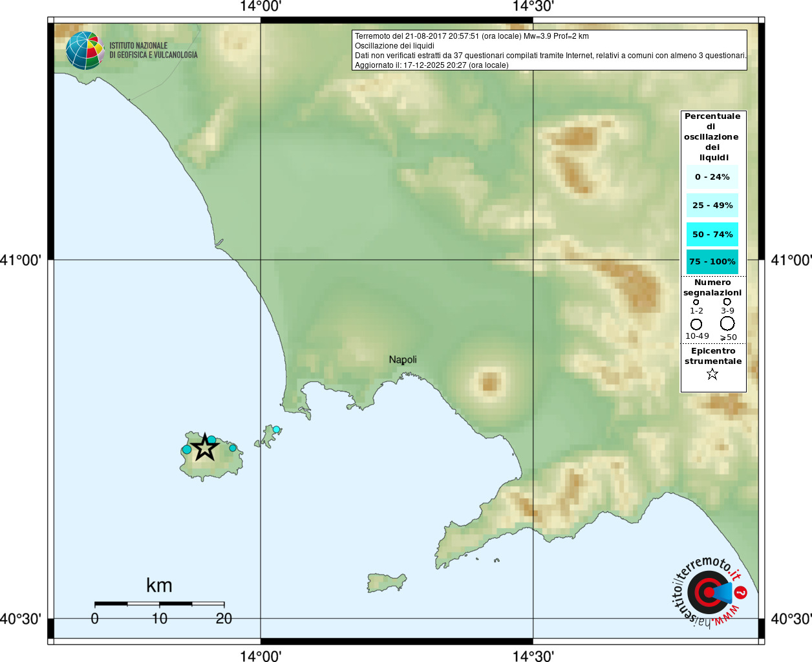Click the epicenter star on Ischia
The width and height of the screenshot is (812, 662).
tap(205, 447)
